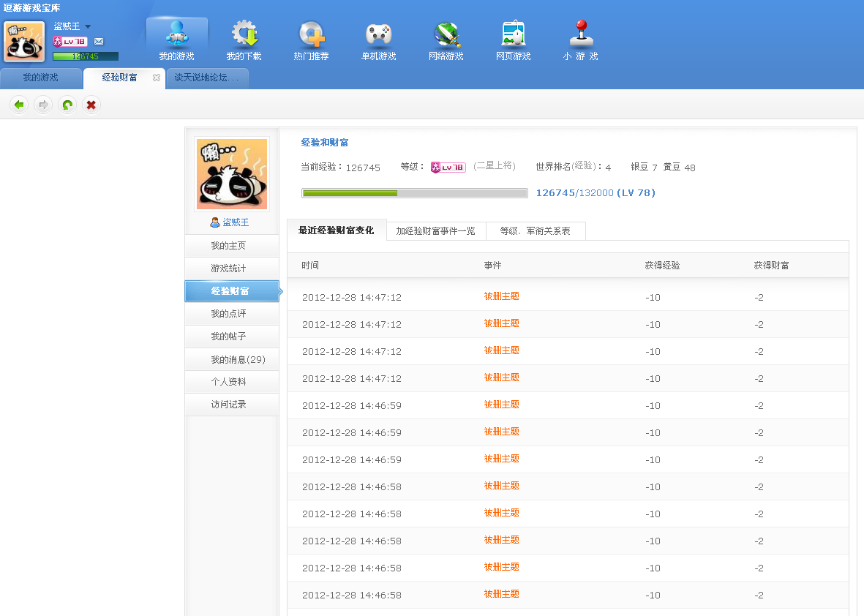Image resolution: width=864 pixels, height=616 pixels.
Task: Select the 最近经验财富变化 tab
Action: pos(336,230)
